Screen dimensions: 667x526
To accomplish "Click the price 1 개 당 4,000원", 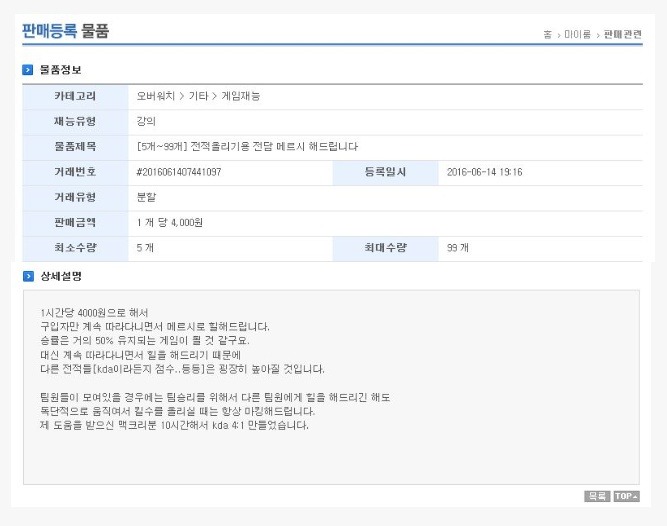I will (x=170, y=223).
